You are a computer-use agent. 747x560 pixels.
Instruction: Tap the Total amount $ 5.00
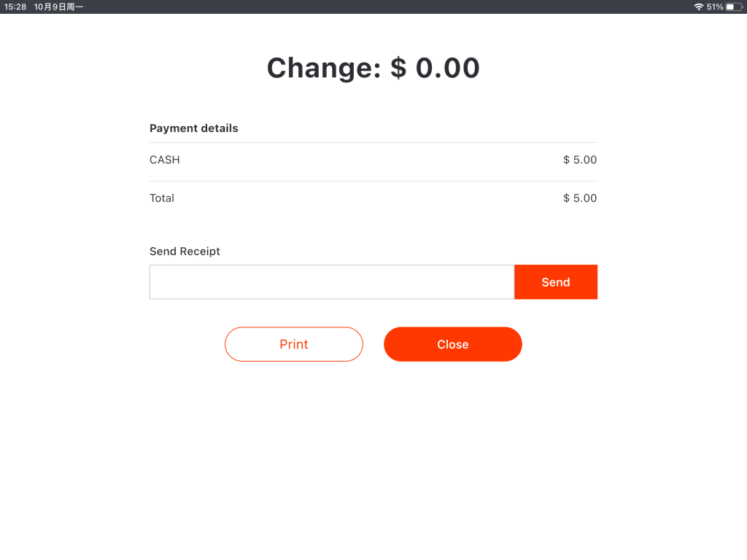coord(580,198)
